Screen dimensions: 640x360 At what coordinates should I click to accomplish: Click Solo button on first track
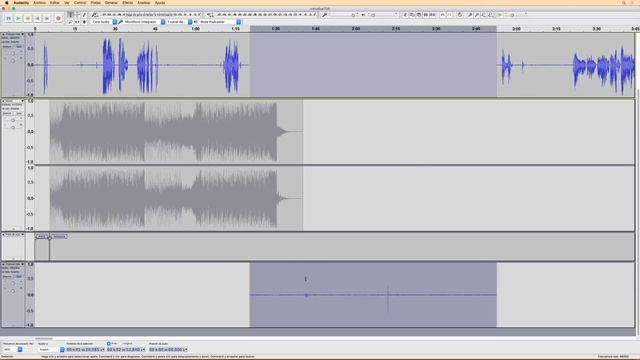(19, 47)
